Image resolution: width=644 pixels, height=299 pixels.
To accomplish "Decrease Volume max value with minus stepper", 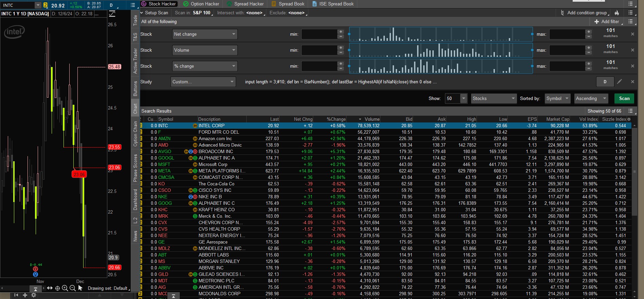I will point(589,52).
